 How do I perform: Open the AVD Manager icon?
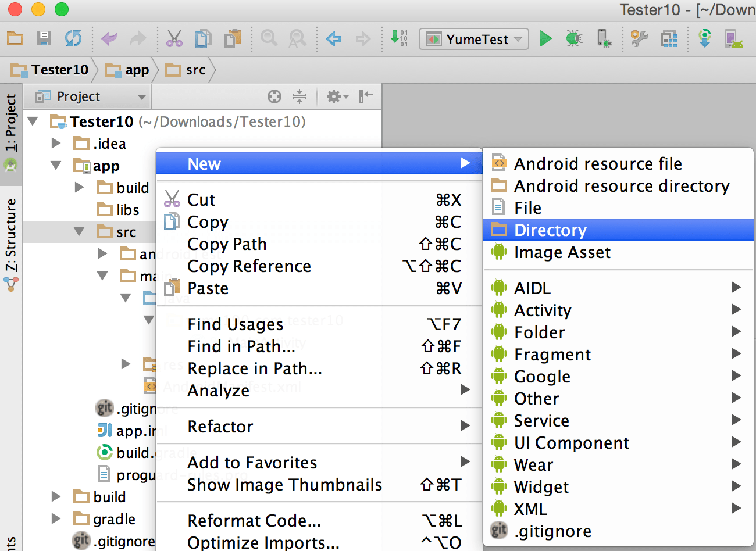tap(733, 39)
